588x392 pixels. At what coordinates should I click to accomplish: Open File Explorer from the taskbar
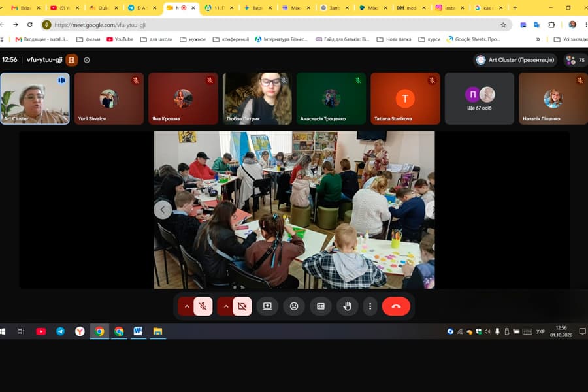click(x=157, y=331)
